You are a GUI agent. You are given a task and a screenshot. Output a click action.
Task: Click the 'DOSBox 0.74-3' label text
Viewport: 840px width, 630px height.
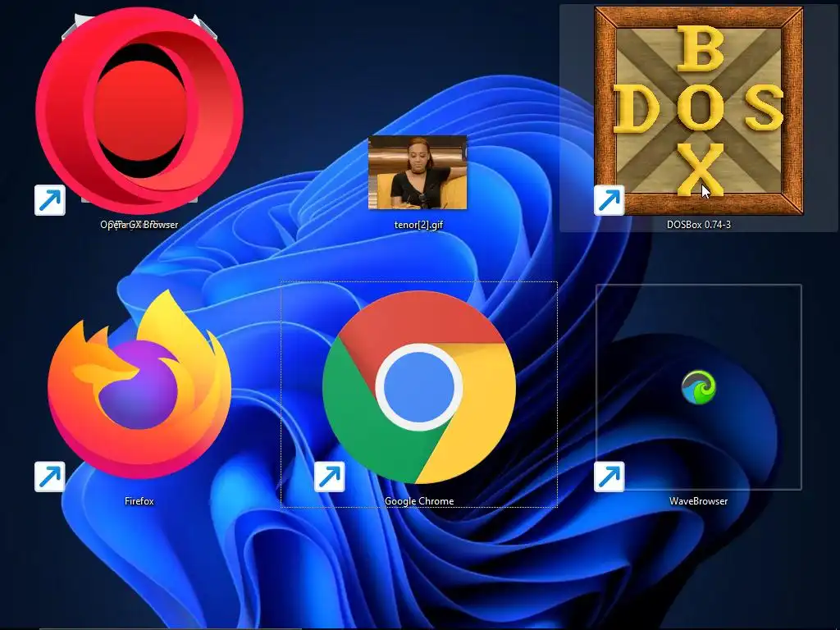pyautogui.click(x=699, y=225)
